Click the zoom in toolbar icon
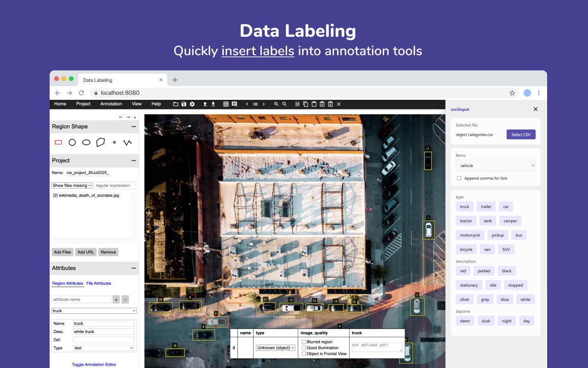This screenshot has width=588, height=368. [x=276, y=104]
